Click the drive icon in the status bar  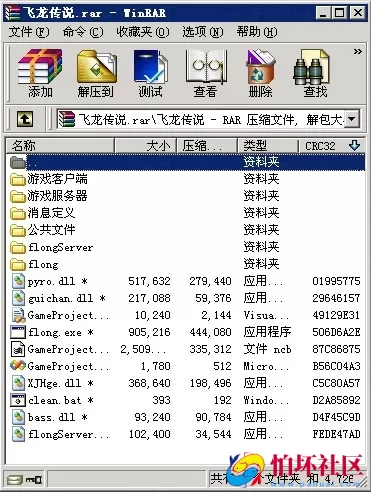tap(15, 480)
